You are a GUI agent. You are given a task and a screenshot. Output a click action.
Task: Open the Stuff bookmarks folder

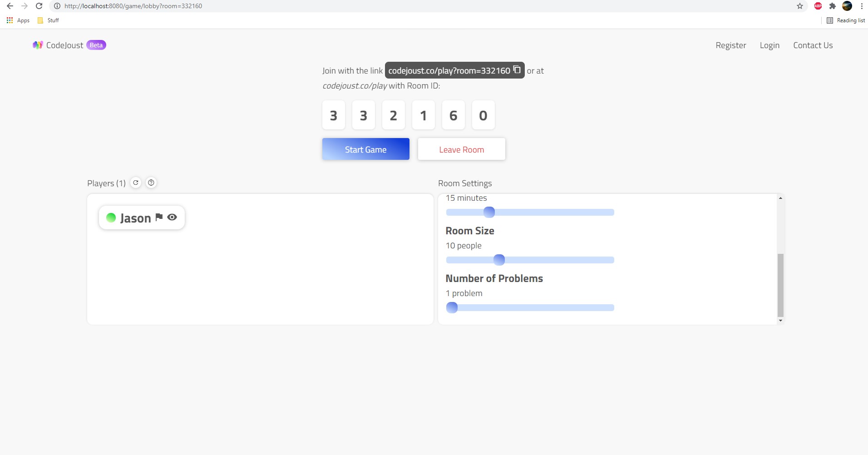pyautogui.click(x=48, y=20)
